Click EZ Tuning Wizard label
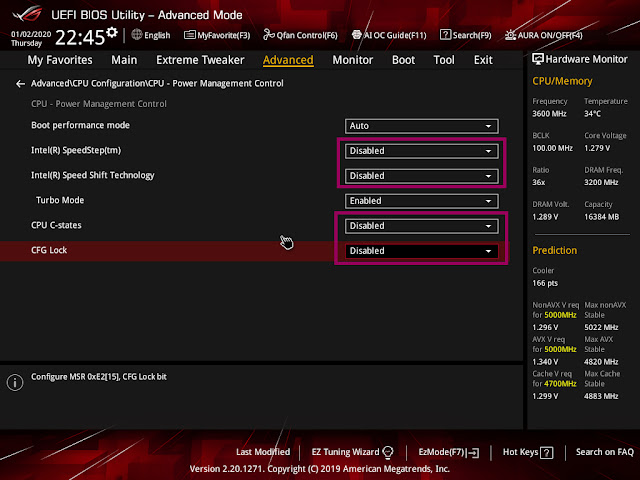Image resolution: width=640 pixels, height=480 pixels. pos(345,452)
